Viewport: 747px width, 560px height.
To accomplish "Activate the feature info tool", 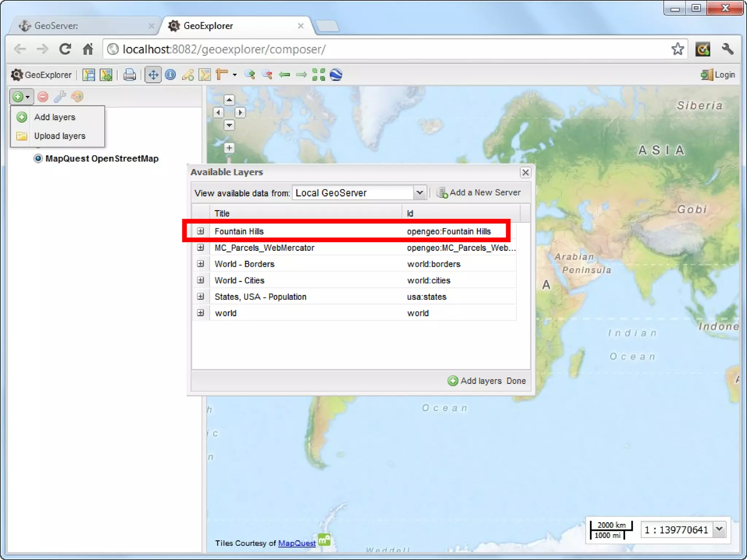I will coord(170,75).
